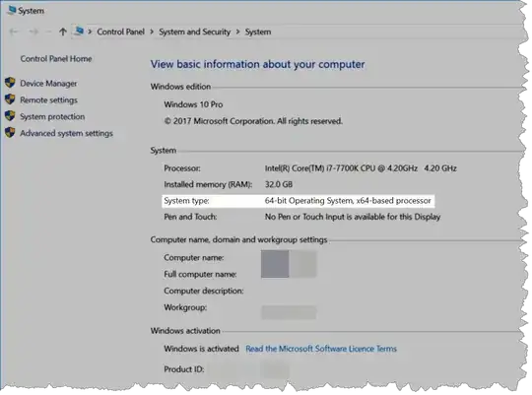Click the 'Processor:' label
This screenshot has height=395, width=532.
click(182, 168)
